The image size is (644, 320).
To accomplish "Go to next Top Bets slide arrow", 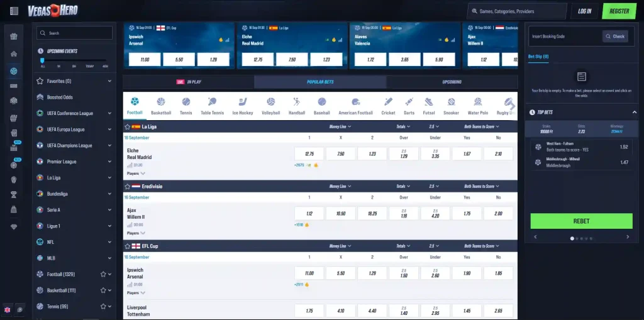I will pos(628,237).
